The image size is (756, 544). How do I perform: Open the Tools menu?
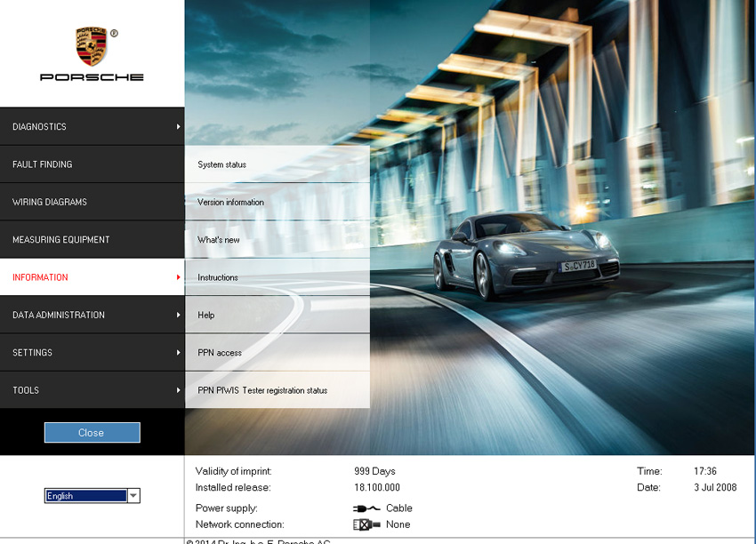pyautogui.click(x=92, y=390)
